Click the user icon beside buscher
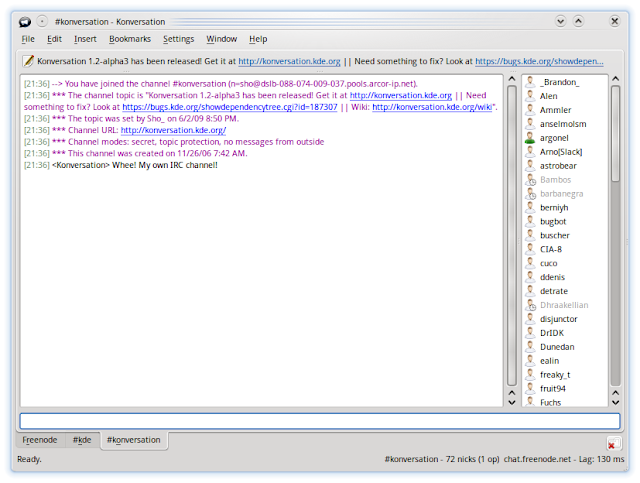Screen dimensions: 640x483 click(530, 235)
